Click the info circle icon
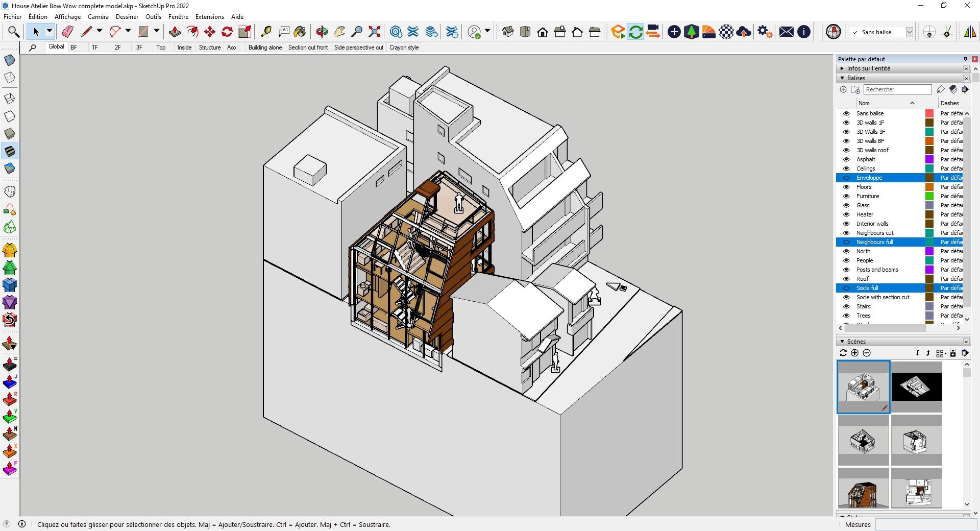This screenshot has width=980, height=531. click(804, 32)
